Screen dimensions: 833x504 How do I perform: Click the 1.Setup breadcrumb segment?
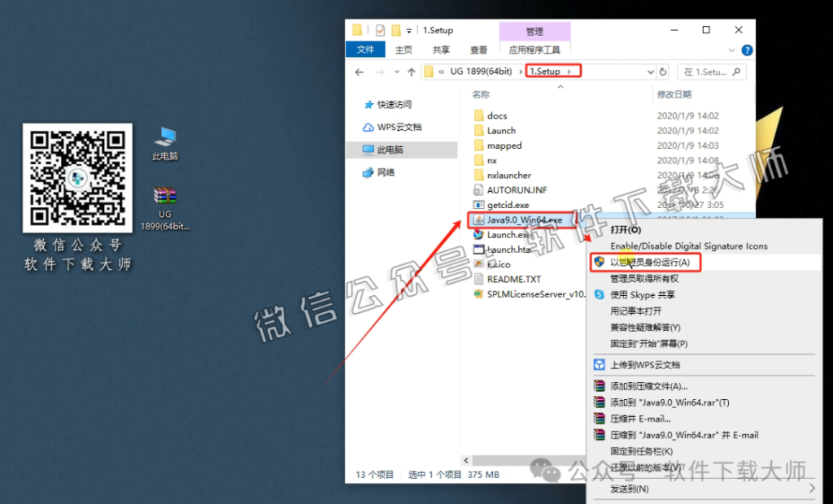click(546, 72)
